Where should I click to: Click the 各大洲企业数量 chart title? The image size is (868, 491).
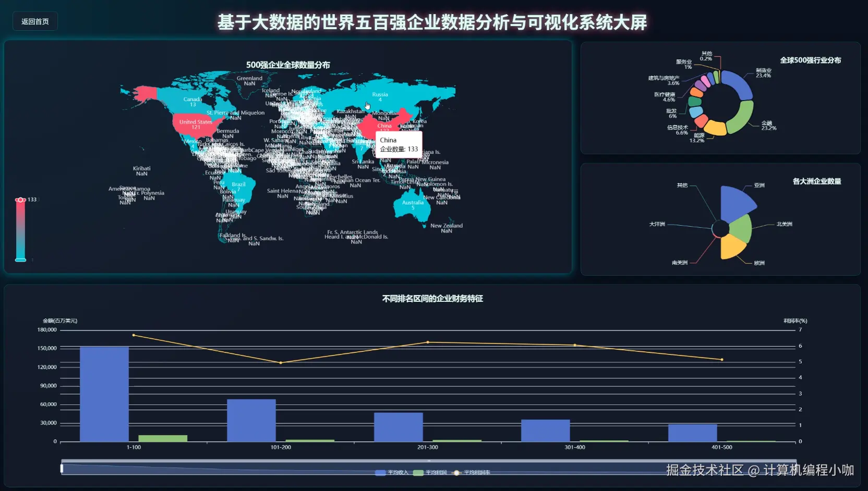tap(817, 181)
